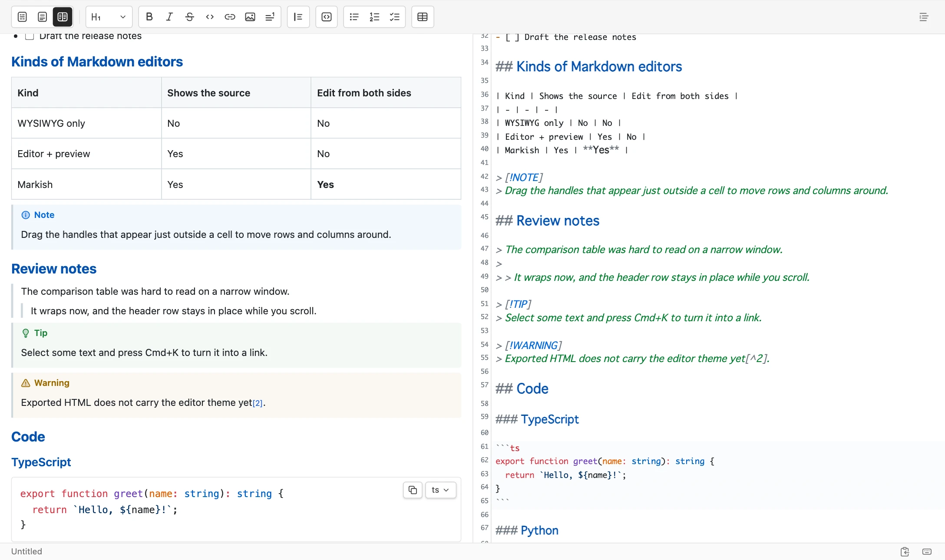The width and height of the screenshot is (945, 560).
Task: Open the H1 heading level dropdown
Action: click(109, 17)
